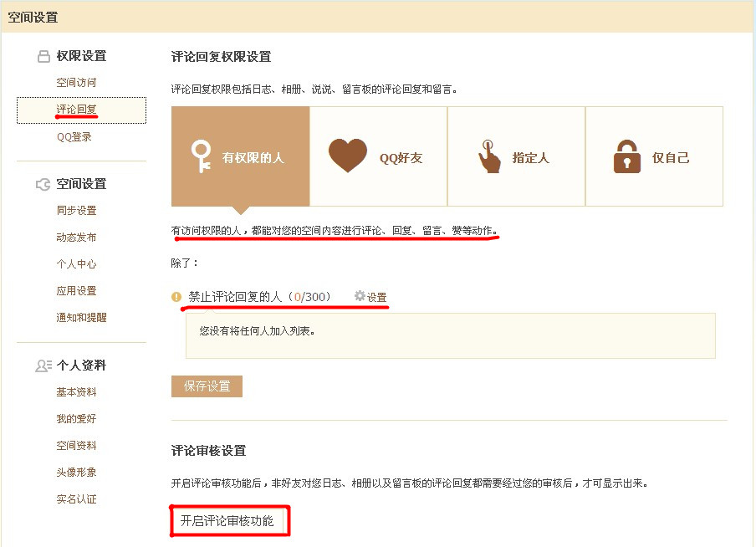Image resolution: width=756 pixels, height=547 pixels.
Task: Click the warning icon before 禁止评论回复的人
Action: click(x=176, y=297)
